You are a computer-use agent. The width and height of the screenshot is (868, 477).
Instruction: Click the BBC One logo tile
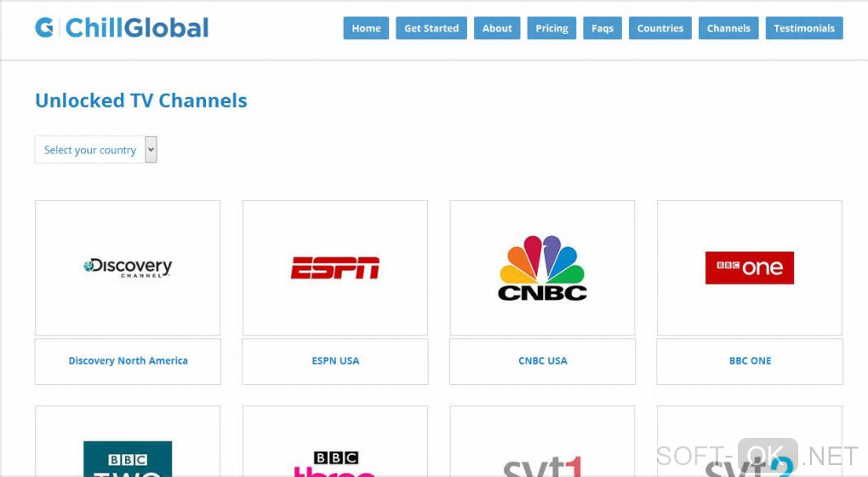(750, 268)
